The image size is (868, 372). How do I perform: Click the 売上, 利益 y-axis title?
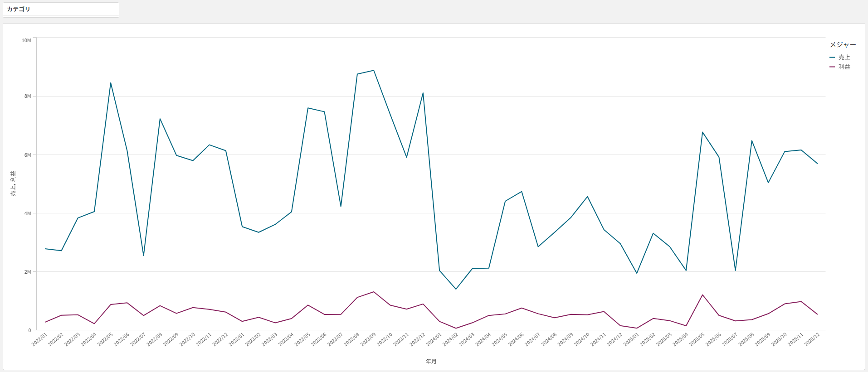(13, 184)
